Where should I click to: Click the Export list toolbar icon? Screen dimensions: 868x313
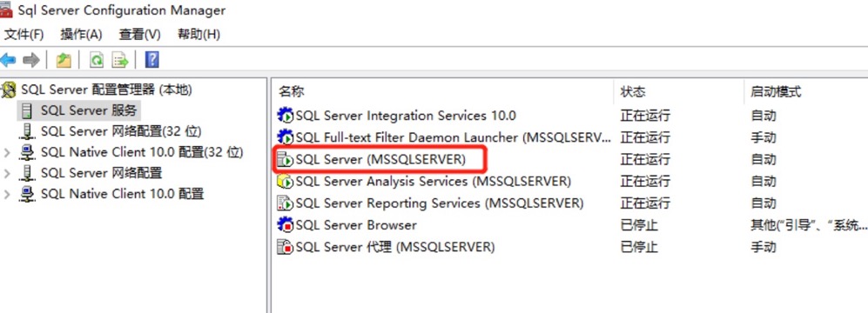pos(119,60)
